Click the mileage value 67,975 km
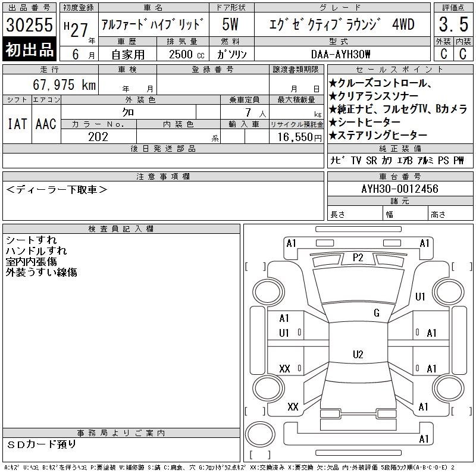Screen dimensions: 476x476 pos(64,85)
